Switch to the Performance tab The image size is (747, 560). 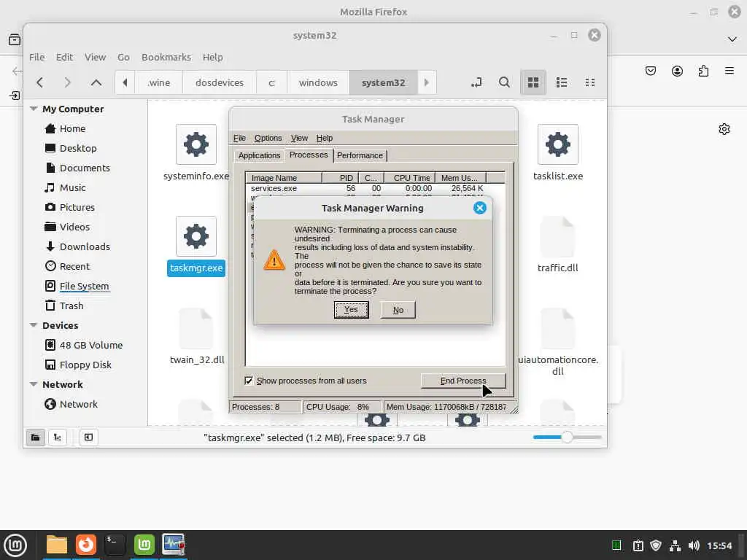(x=360, y=155)
